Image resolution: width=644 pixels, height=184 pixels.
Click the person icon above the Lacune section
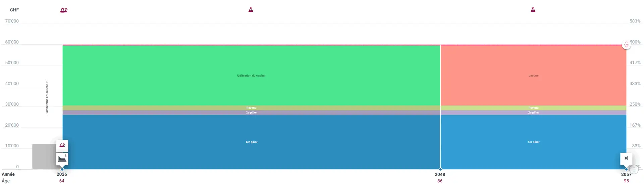pyautogui.click(x=533, y=10)
